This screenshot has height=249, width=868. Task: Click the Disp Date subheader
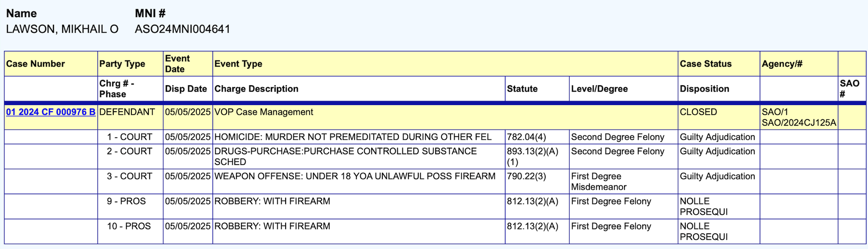tap(186, 89)
